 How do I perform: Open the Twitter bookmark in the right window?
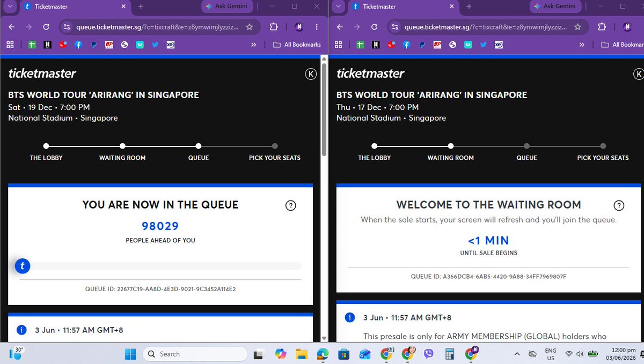tap(484, 45)
